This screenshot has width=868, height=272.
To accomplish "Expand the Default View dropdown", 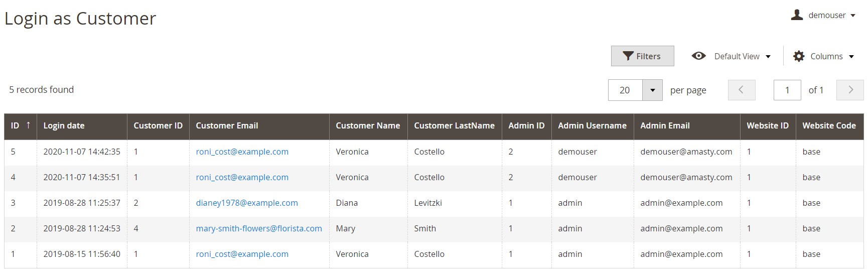I will [768, 57].
